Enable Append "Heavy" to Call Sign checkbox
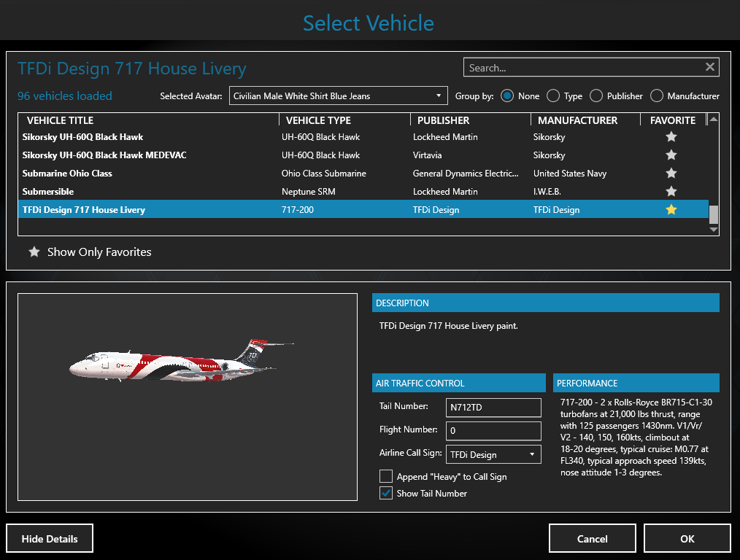Image resolution: width=740 pixels, height=560 pixels. [x=386, y=476]
